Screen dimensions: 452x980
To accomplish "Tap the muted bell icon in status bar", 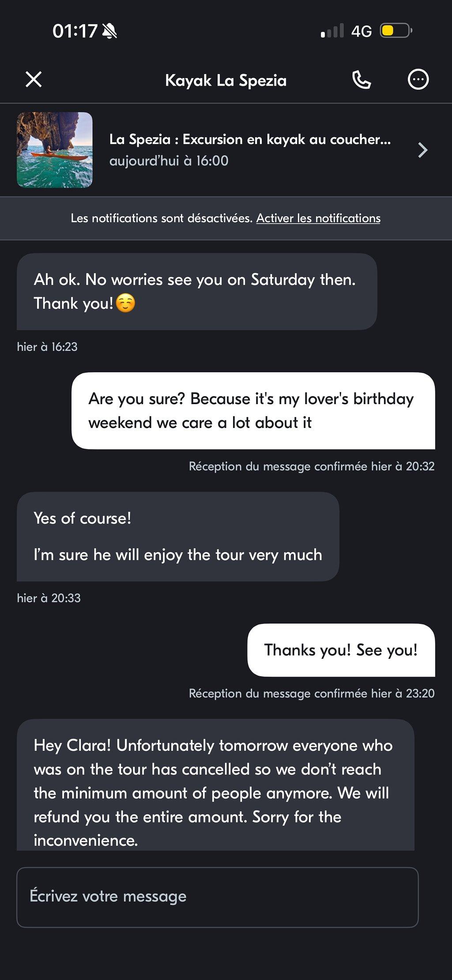I will (x=109, y=31).
